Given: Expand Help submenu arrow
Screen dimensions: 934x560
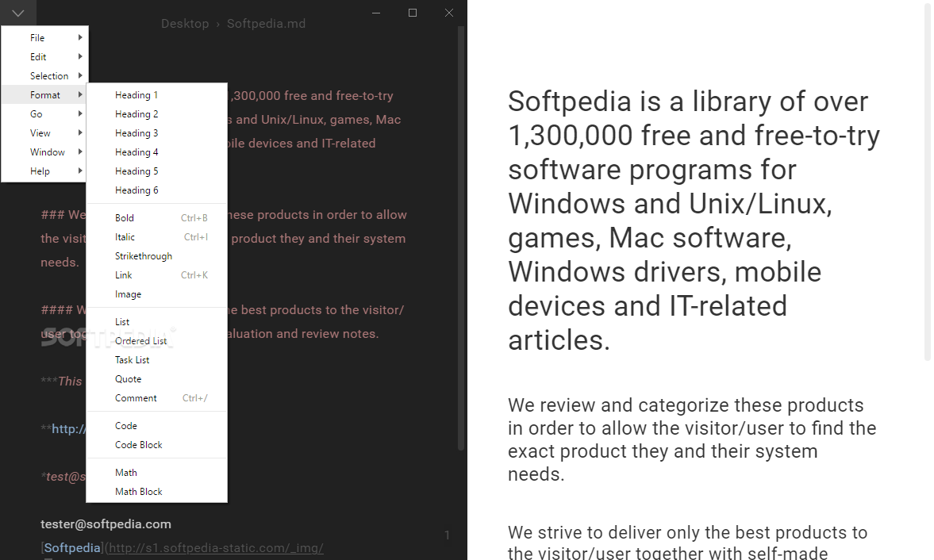Looking at the screenshot, I should coord(80,171).
